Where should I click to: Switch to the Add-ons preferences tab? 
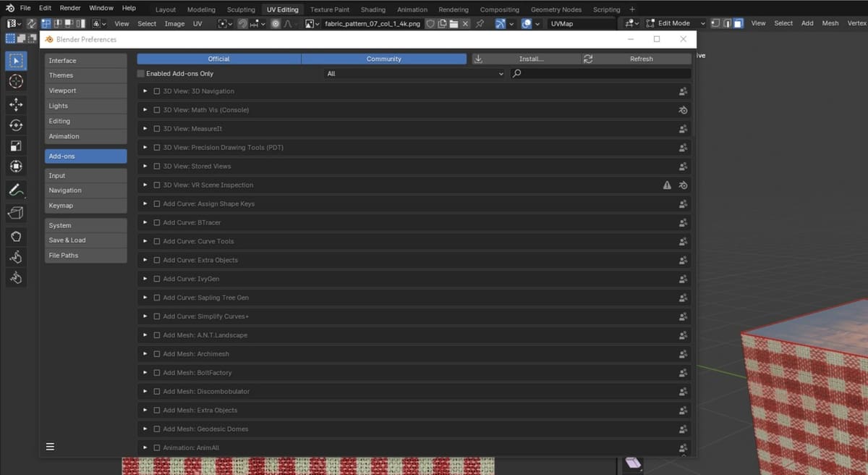(85, 156)
